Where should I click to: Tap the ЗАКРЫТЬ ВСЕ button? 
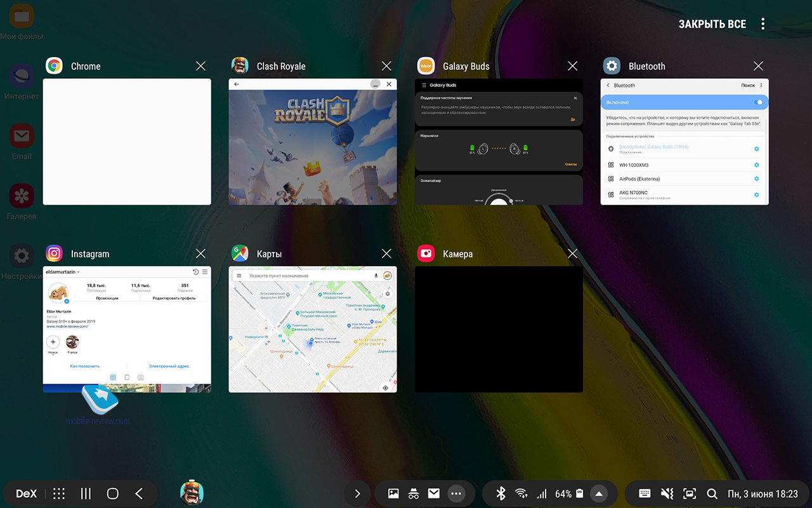pyautogui.click(x=712, y=24)
